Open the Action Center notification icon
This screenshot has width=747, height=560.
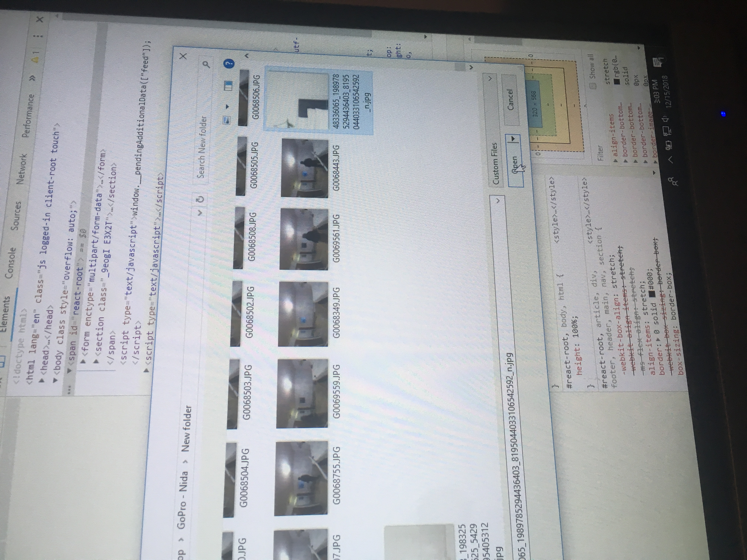coord(658,62)
